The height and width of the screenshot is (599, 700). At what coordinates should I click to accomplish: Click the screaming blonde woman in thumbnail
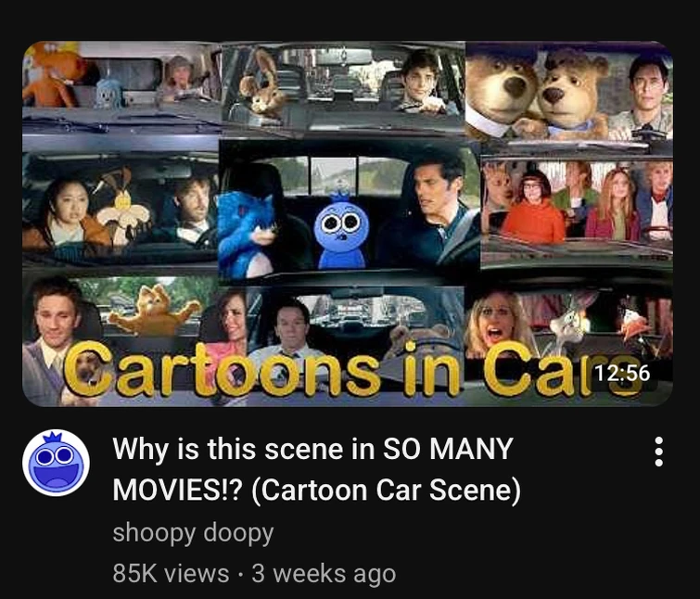coord(498,322)
